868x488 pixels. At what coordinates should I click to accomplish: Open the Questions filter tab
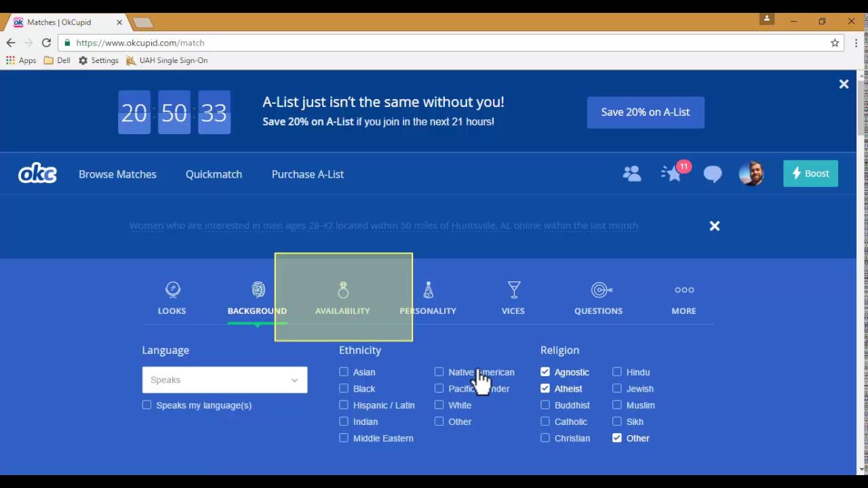pos(599,298)
